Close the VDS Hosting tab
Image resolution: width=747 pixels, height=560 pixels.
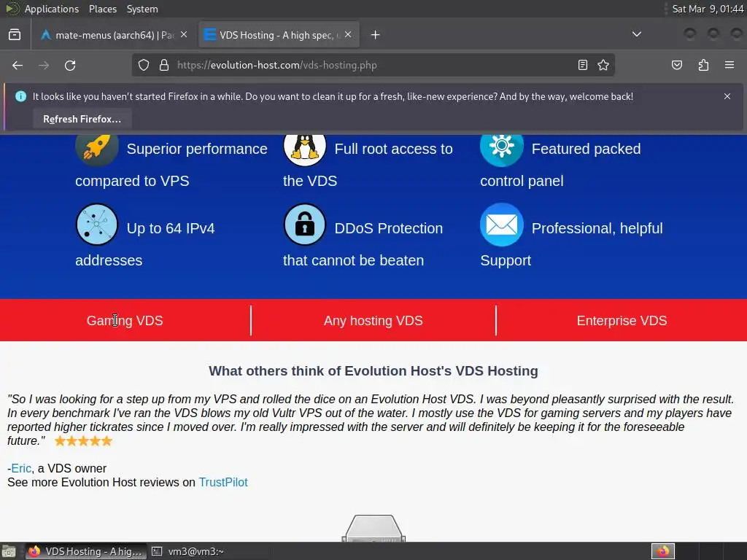348,34
